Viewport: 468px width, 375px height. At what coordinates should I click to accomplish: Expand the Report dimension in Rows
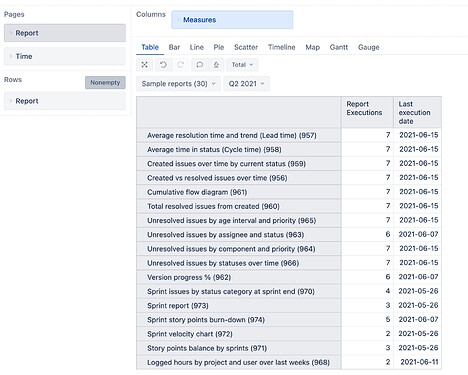tap(65, 101)
